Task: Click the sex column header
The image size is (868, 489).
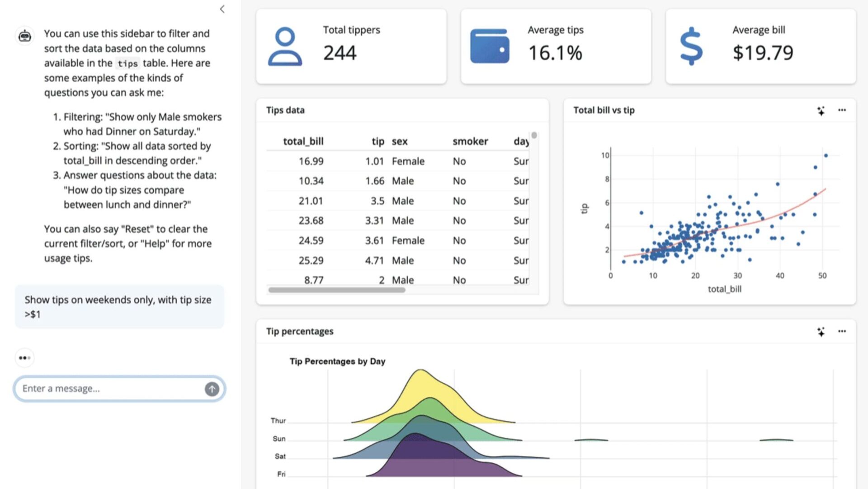Action: pos(400,141)
